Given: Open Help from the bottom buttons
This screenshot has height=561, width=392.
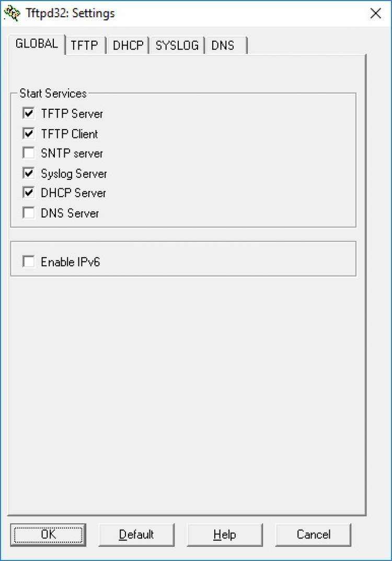Looking at the screenshot, I should pyautogui.click(x=225, y=534).
